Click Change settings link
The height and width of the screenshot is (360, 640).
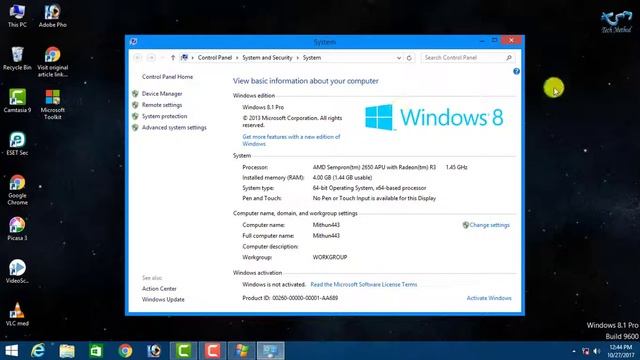489,225
